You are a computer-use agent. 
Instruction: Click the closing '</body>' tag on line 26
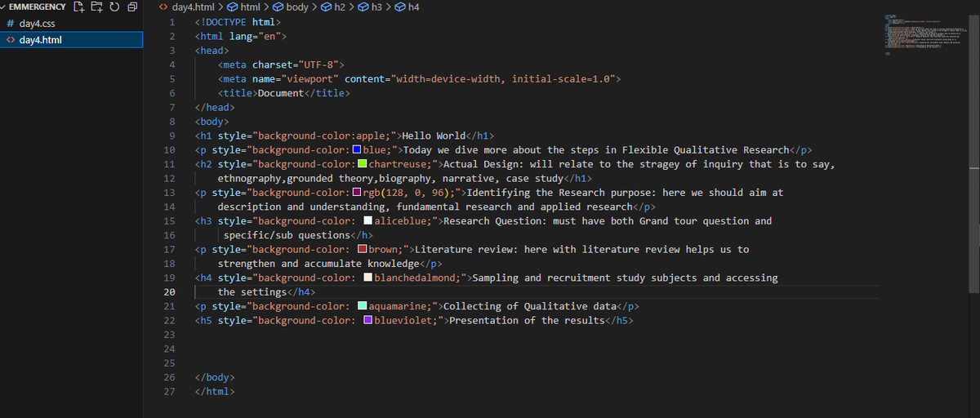[x=215, y=377]
